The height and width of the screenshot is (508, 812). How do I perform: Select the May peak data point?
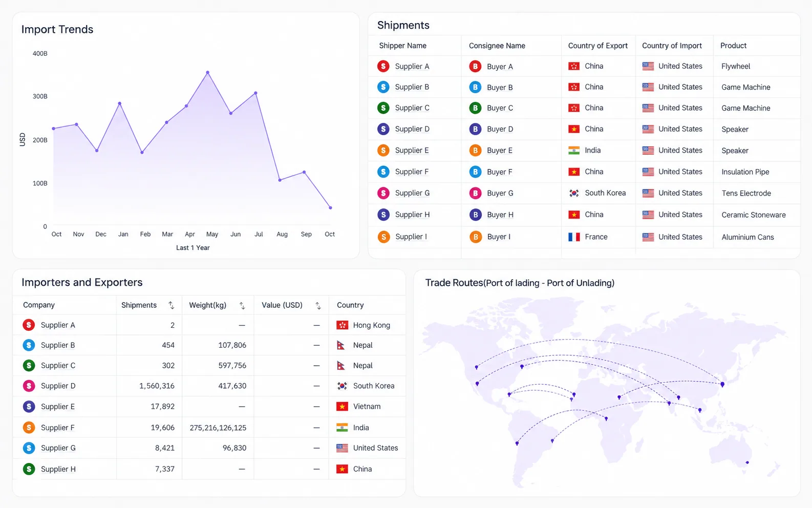tap(207, 72)
